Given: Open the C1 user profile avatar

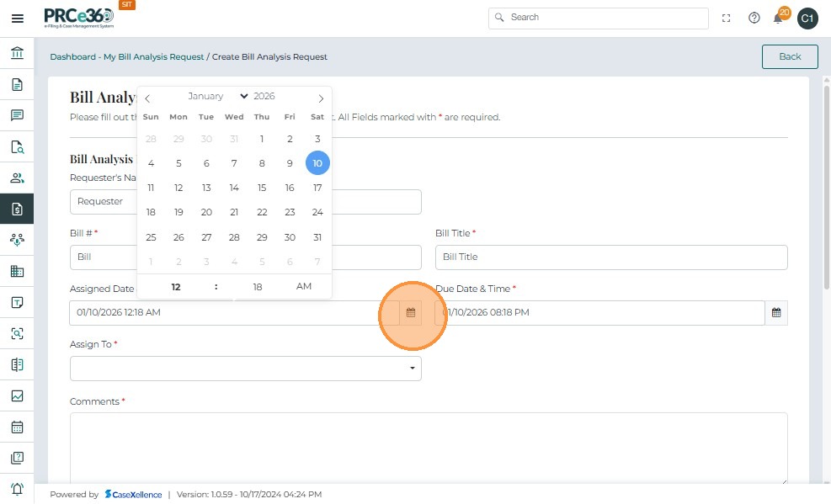Looking at the screenshot, I should pyautogui.click(x=807, y=18).
